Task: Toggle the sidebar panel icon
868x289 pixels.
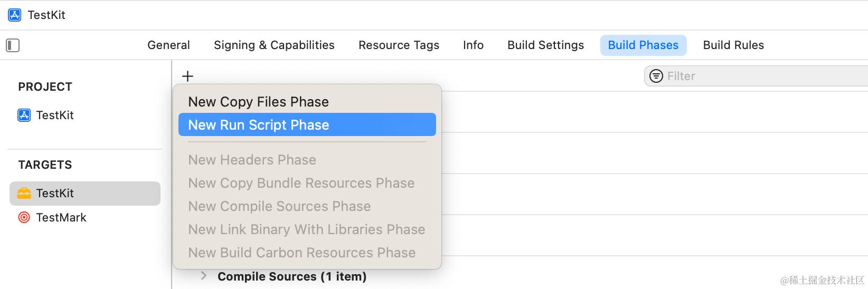Action: 13,45
